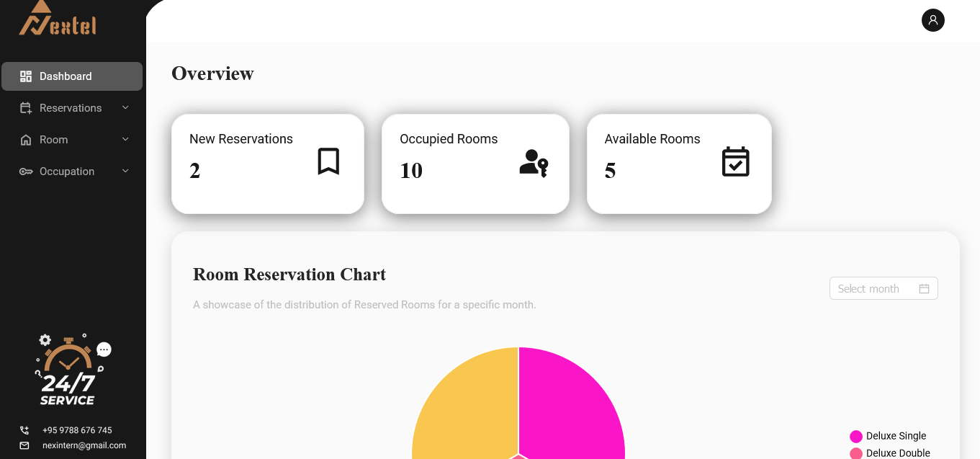The height and width of the screenshot is (459, 980).
Task: Select the Room menu item
Action: [54, 140]
